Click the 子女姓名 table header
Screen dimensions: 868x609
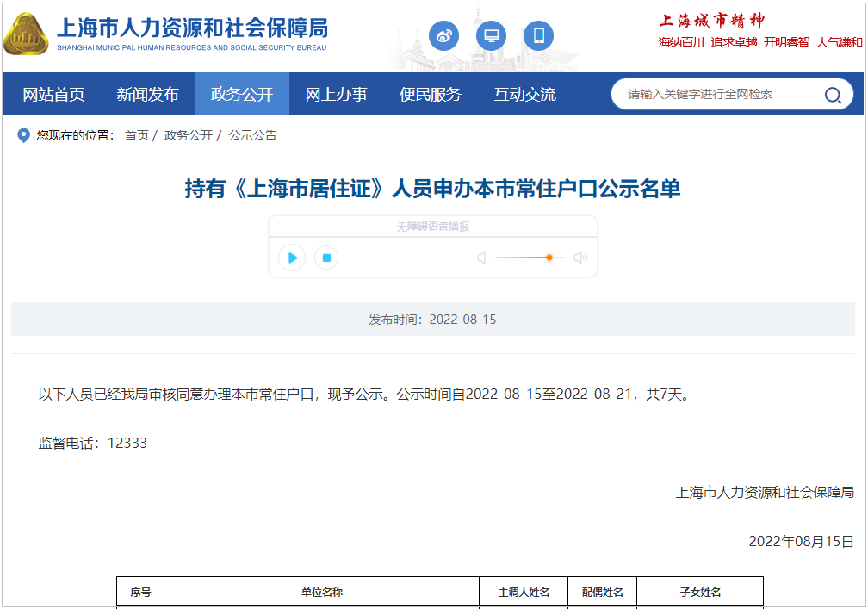(700, 593)
